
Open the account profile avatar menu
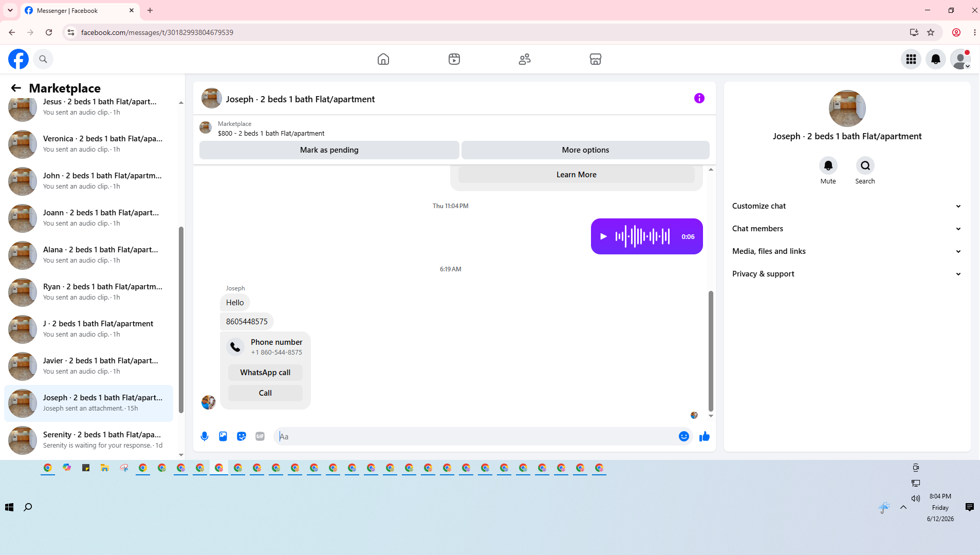click(x=960, y=59)
